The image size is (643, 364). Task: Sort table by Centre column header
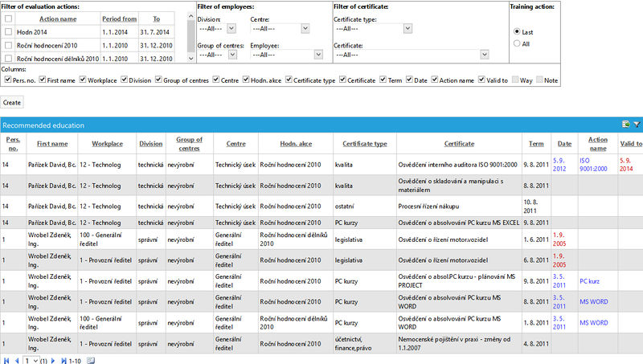pyautogui.click(x=235, y=144)
